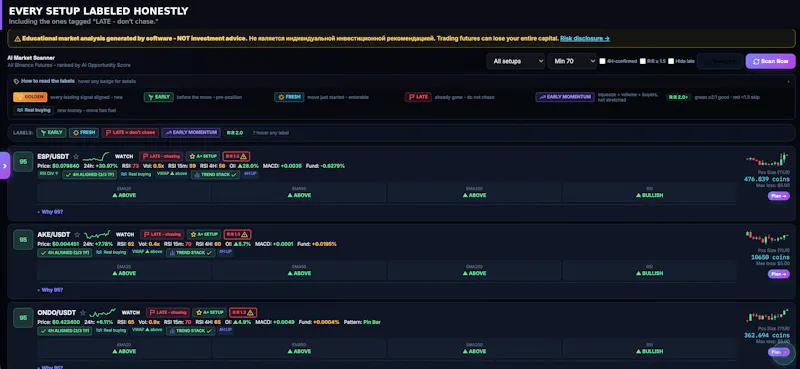Image resolution: width=800 pixels, height=369 pixels.
Task: Star the AKE/USDT pair as favorite
Action: pos(77,235)
